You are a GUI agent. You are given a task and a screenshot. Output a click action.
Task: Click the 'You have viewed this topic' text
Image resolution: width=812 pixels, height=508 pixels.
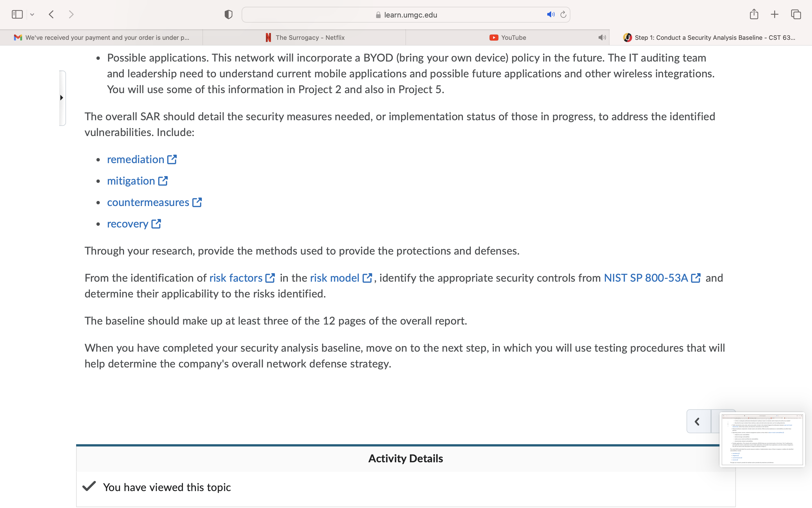coord(167,487)
